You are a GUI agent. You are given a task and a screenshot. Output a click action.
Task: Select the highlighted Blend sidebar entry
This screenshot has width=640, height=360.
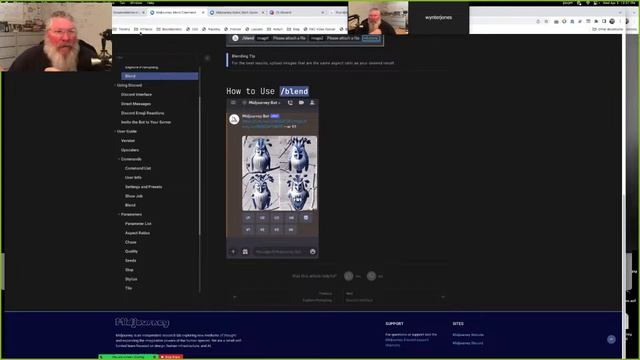(x=160, y=76)
